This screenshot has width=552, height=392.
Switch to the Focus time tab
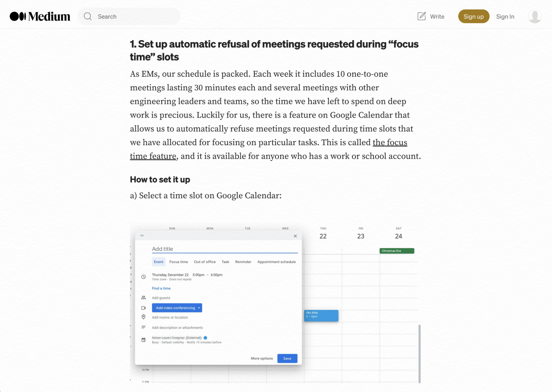[x=179, y=262]
